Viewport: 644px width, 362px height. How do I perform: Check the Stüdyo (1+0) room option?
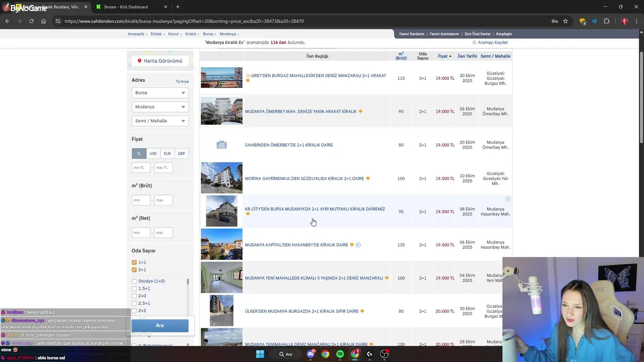click(134, 281)
